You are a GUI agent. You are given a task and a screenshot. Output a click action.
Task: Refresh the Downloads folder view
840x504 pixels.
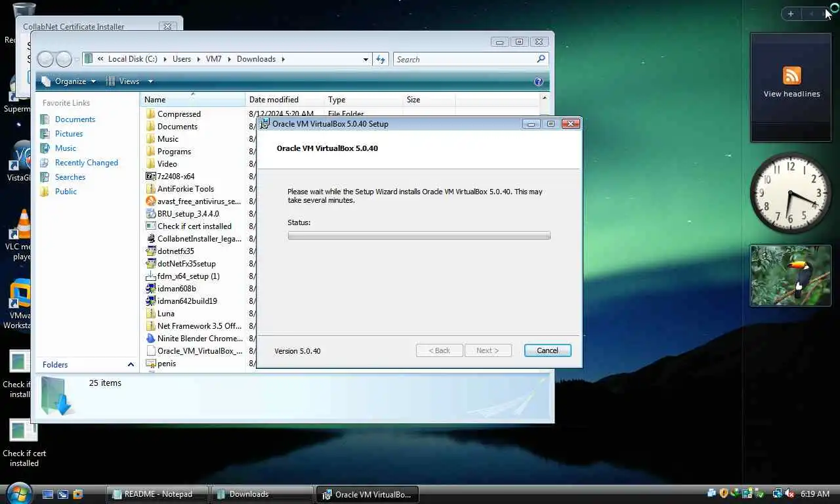[381, 59]
